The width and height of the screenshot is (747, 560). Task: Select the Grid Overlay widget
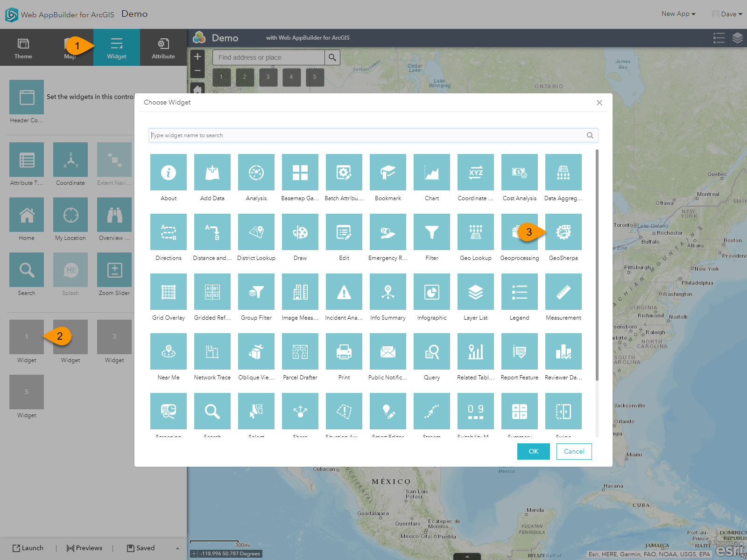(x=169, y=292)
